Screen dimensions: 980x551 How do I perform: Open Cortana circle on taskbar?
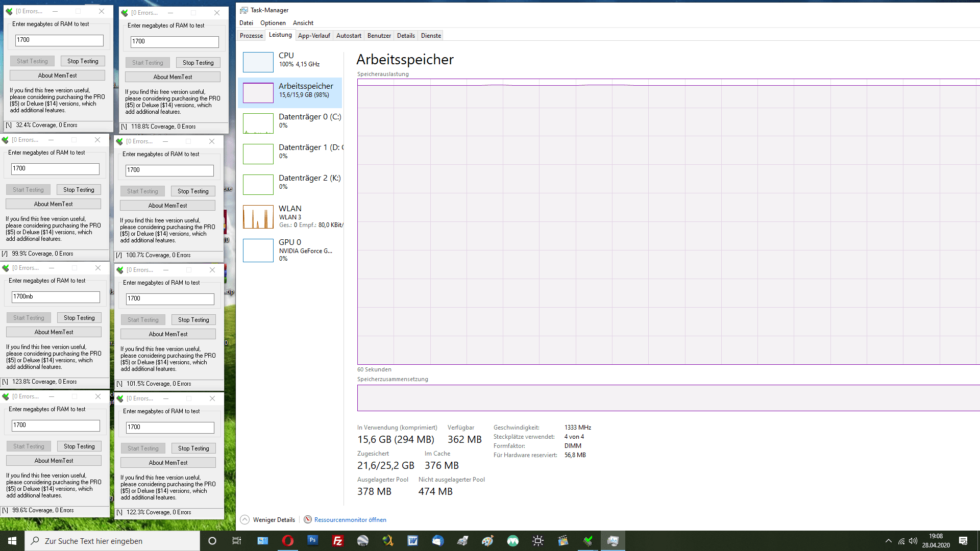click(212, 541)
